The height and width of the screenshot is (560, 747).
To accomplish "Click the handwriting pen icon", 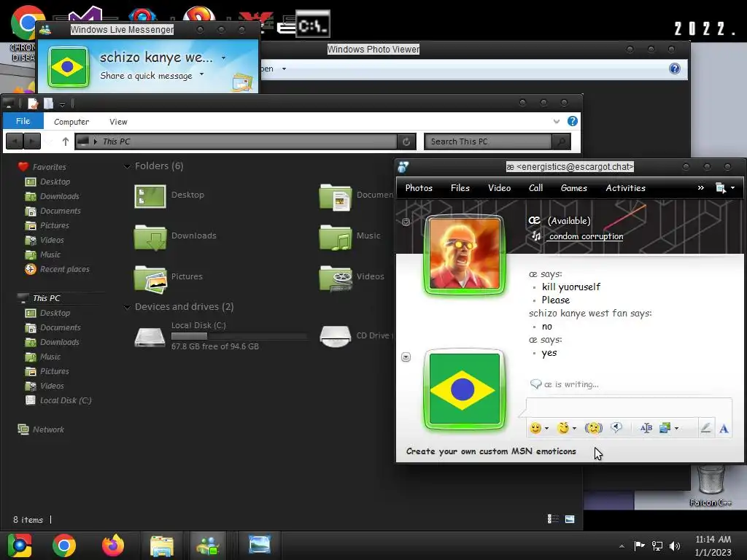I will 705,428.
